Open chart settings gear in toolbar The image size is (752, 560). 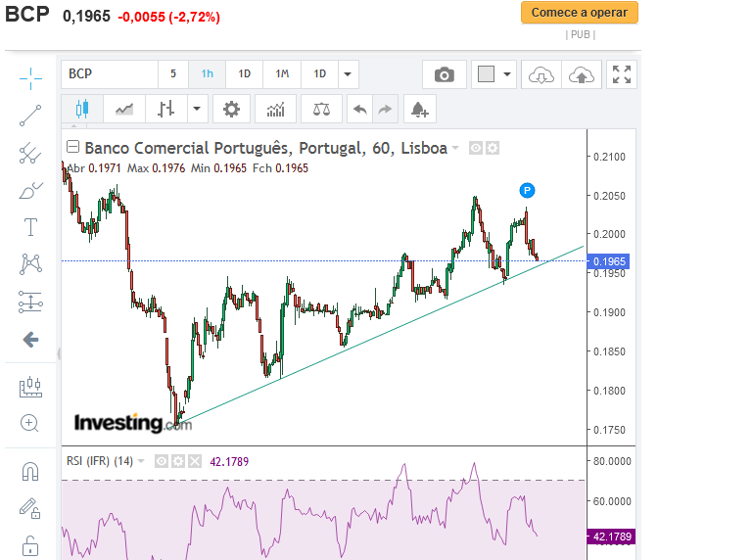231,109
